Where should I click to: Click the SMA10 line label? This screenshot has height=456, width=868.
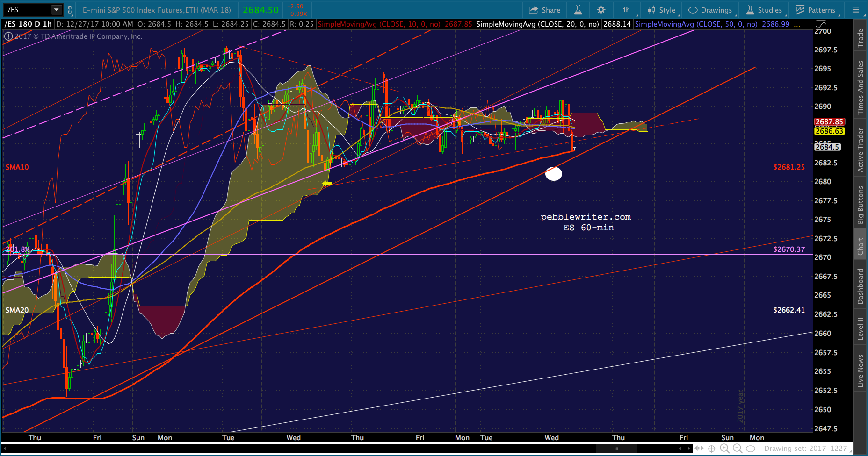(17, 167)
